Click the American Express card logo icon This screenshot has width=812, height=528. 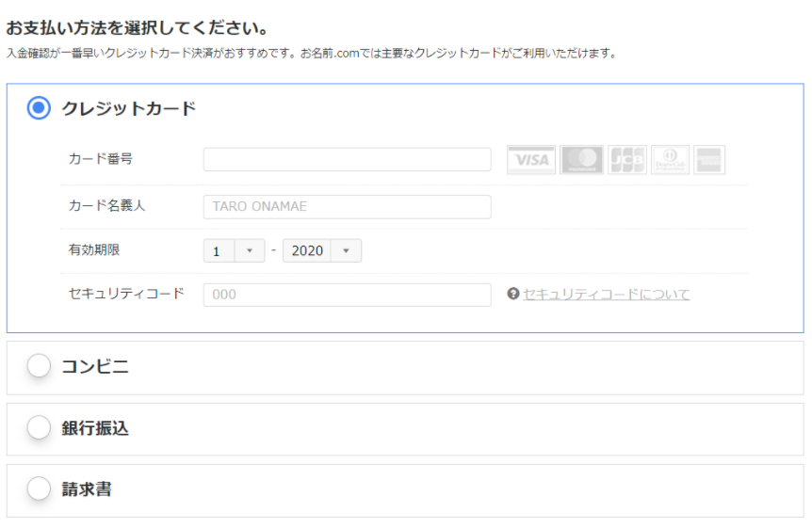tap(709, 160)
